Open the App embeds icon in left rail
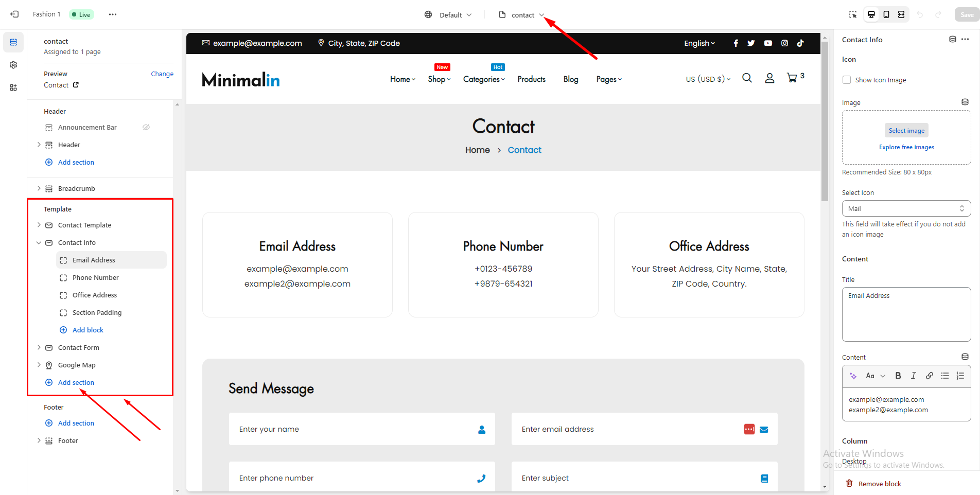Viewport: 980px width, 495px height. [13, 87]
